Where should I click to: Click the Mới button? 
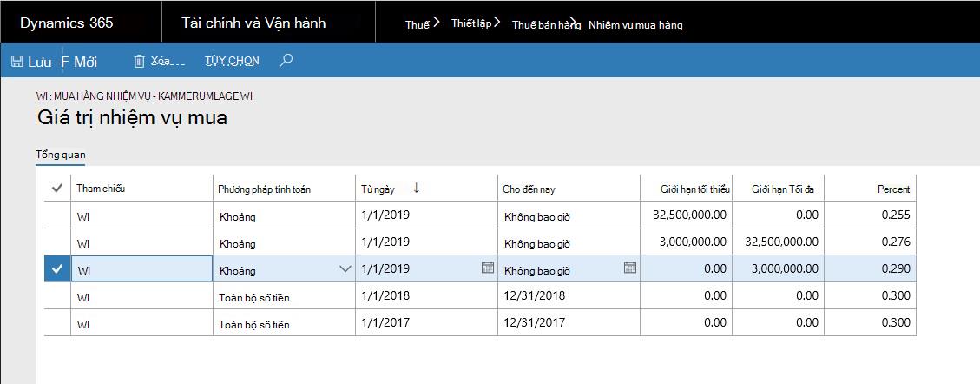pyautogui.click(x=86, y=62)
